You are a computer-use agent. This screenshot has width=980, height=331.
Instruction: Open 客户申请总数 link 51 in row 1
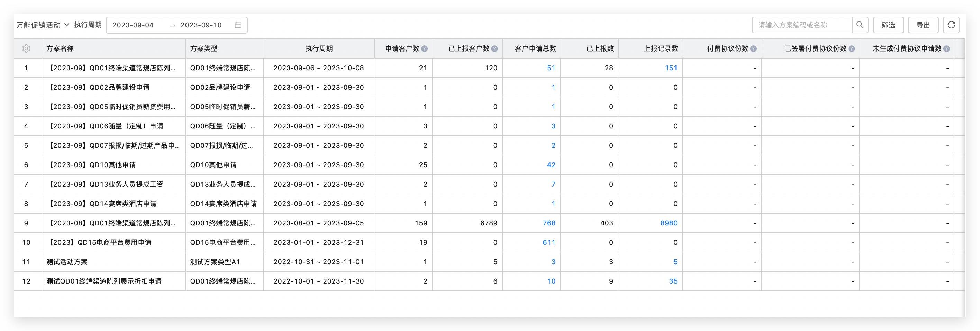coord(551,68)
